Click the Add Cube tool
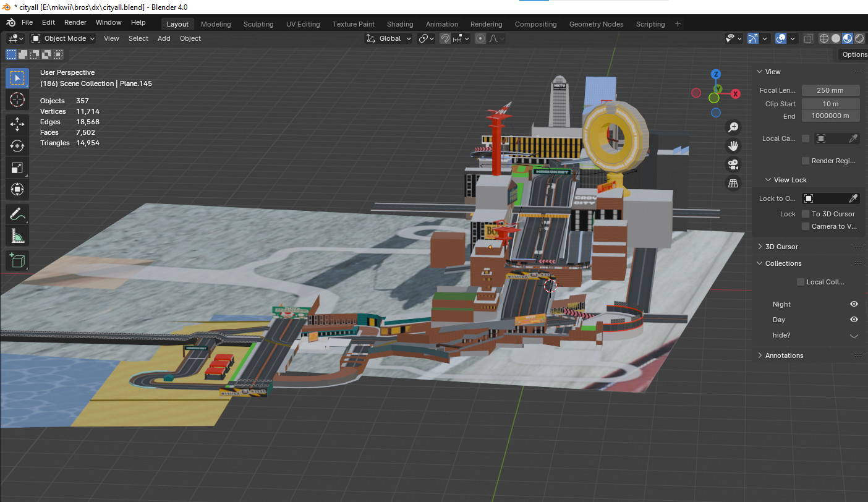 [x=17, y=260]
